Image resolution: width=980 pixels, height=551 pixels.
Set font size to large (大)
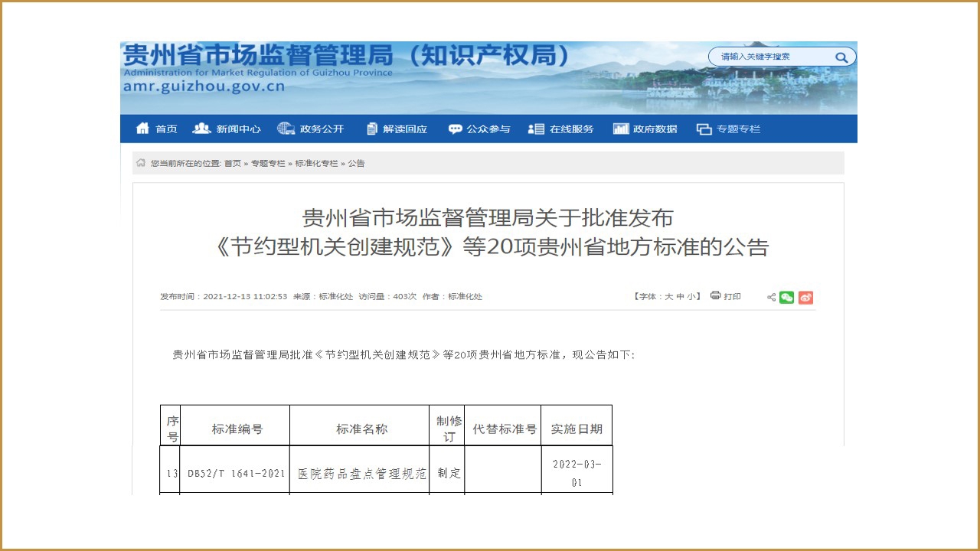click(668, 297)
